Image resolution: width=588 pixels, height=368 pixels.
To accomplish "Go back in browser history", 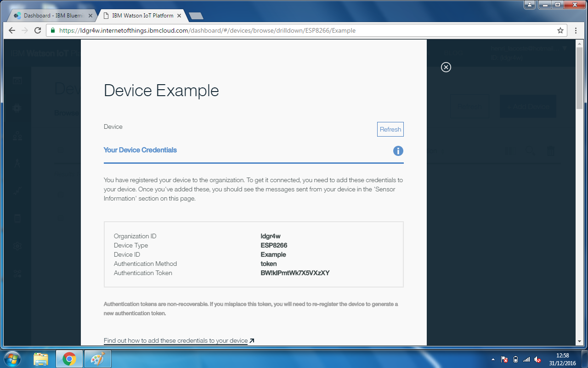I will tap(12, 31).
